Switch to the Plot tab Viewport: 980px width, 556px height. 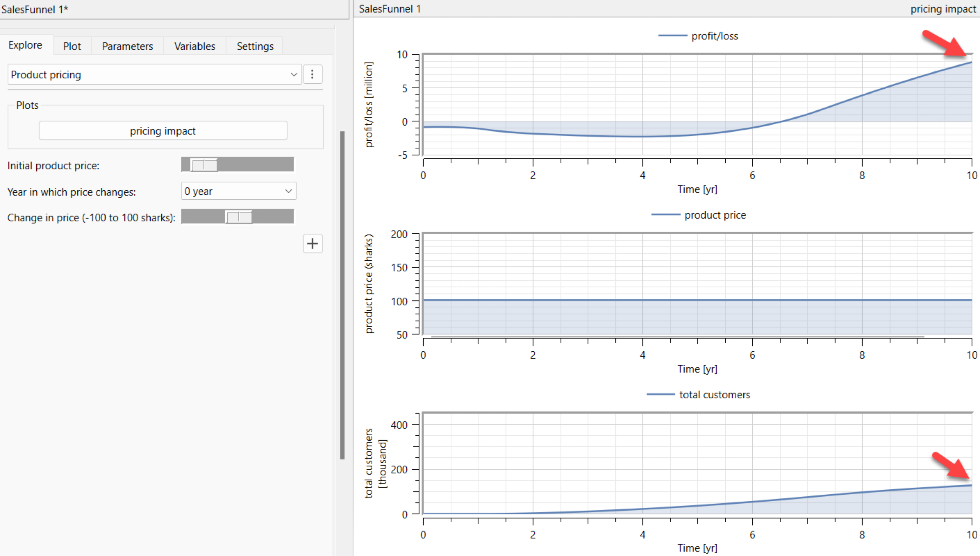pyautogui.click(x=72, y=46)
